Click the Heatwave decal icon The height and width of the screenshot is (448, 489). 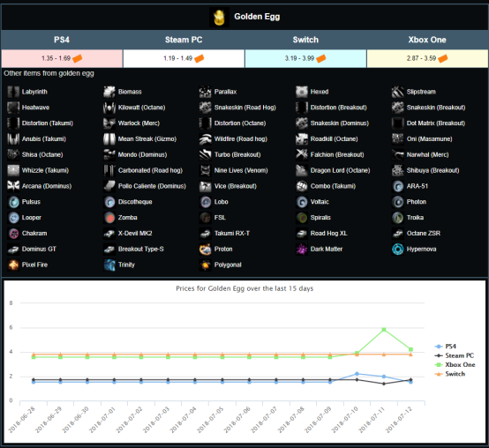pyautogui.click(x=13, y=108)
